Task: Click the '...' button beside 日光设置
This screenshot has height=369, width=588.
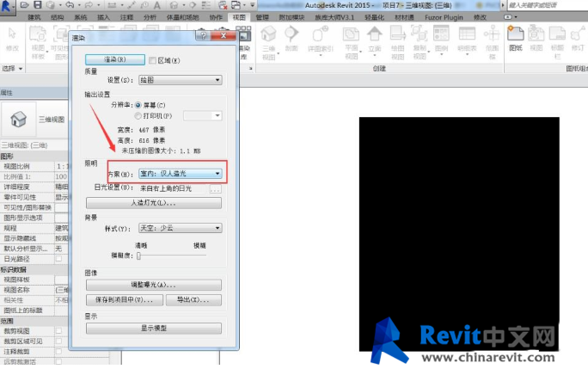Action: pos(215,189)
